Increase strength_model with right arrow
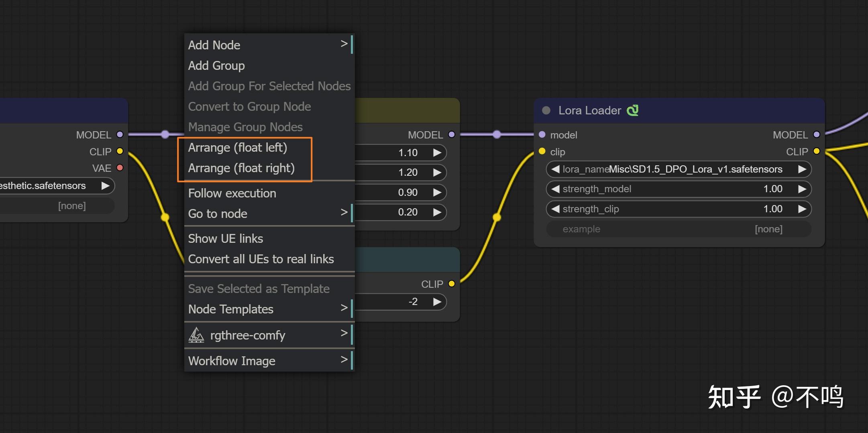Viewport: 868px width, 433px height. click(802, 189)
